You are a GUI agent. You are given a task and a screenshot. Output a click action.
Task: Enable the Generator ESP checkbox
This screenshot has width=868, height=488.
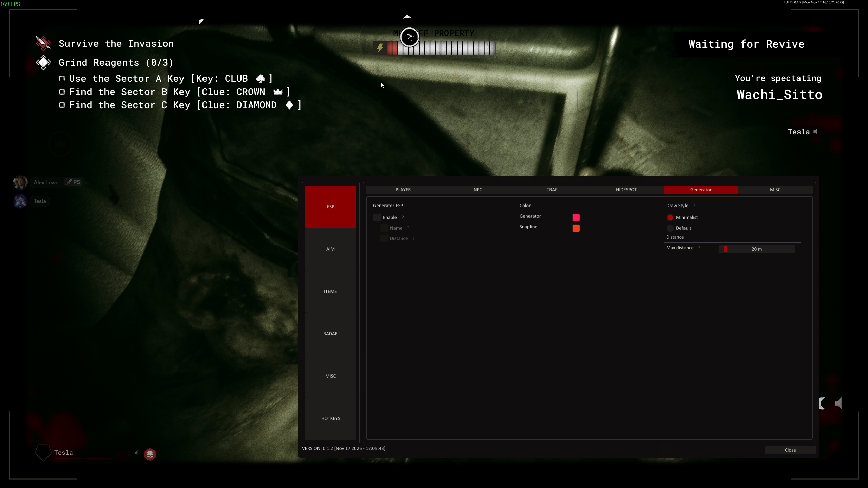point(377,217)
